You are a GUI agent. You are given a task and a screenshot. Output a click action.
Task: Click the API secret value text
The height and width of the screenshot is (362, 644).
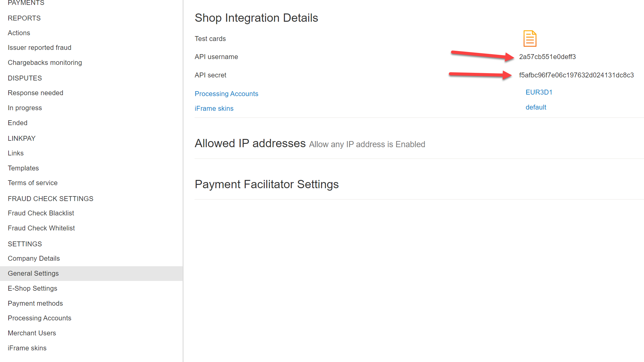(576, 75)
